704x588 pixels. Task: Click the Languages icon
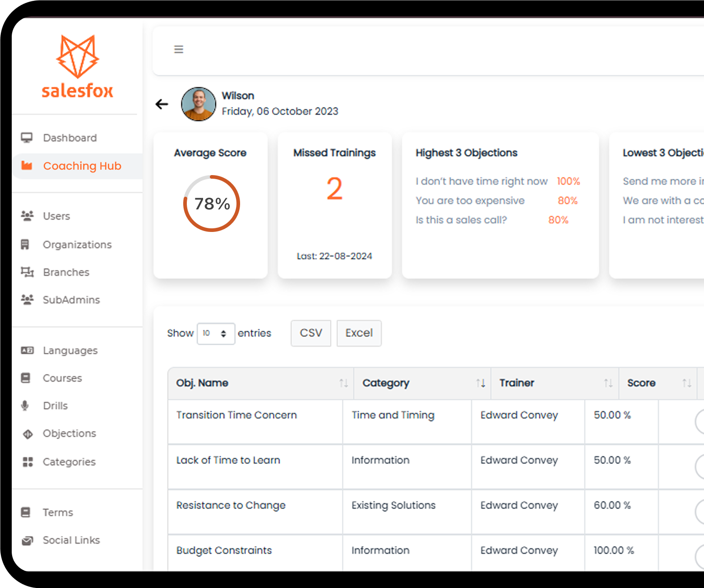coord(27,351)
